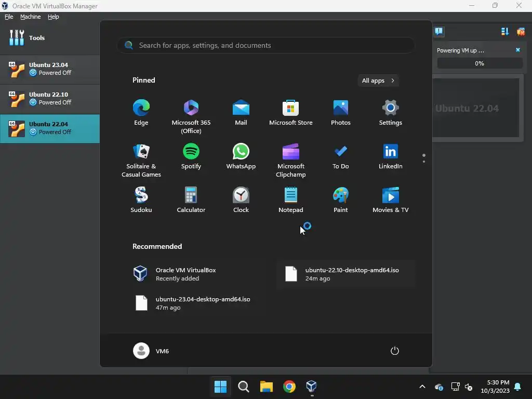The height and width of the screenshot is (399, 532).
Task: Click the OneDrive cloud tray icon
Action: (438, 387)
